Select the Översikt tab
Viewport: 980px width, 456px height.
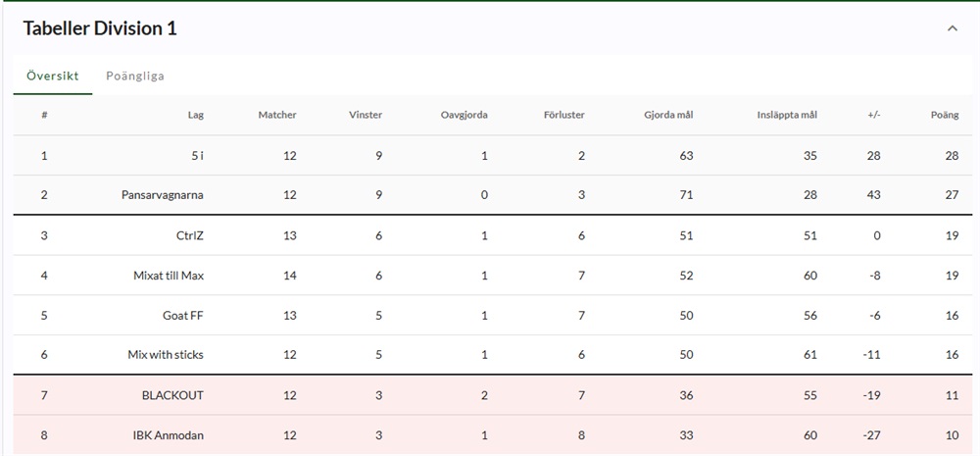pyautogui.click(x=53, y=76)
